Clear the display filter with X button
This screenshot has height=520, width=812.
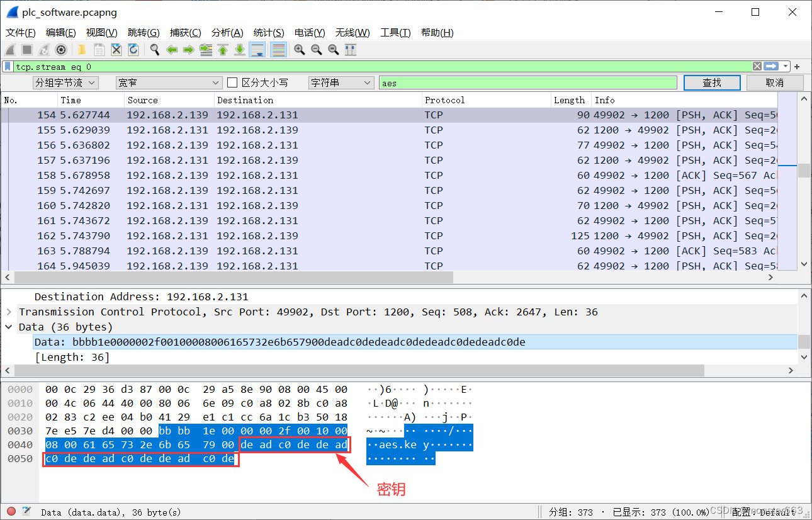(757, 66)
